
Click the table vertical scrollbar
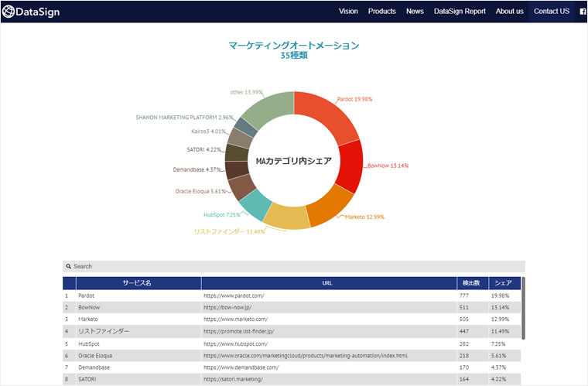pos(523,308)
